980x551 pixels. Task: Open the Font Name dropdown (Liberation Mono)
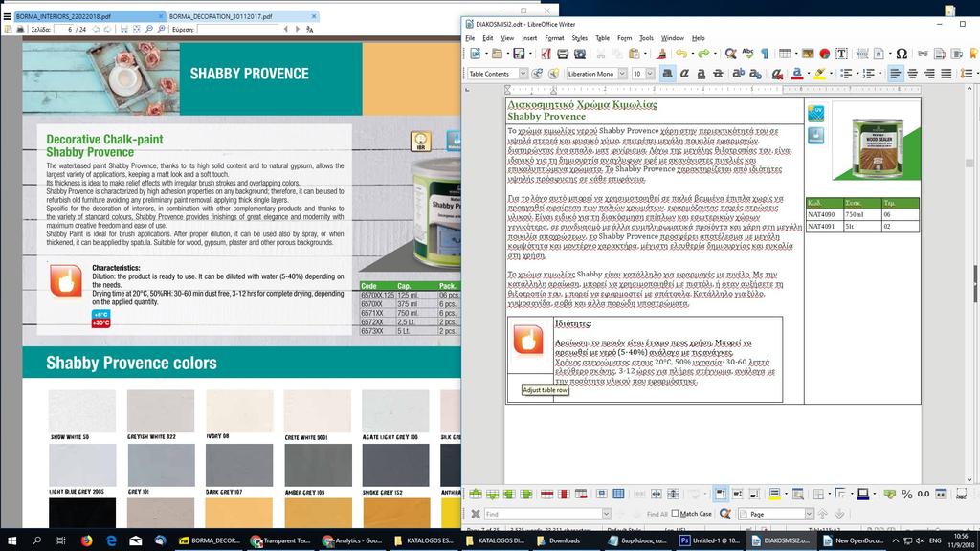(x=622, y=74)
